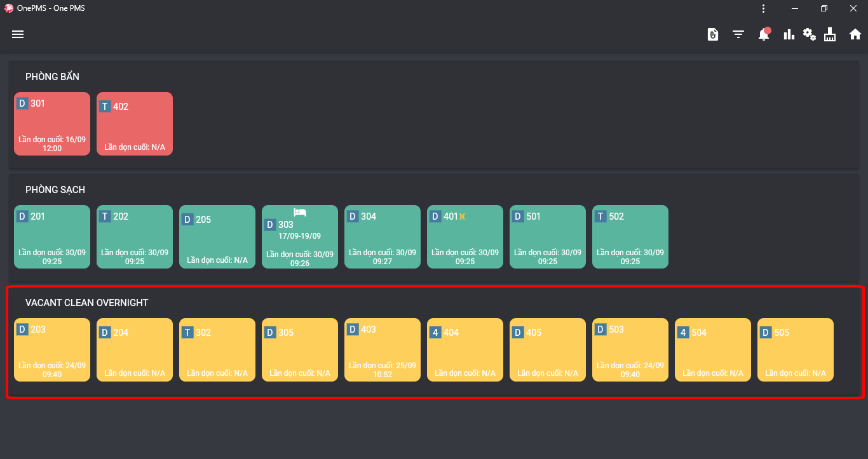Click 'Lần dọn cuối: N/A' on room 402
Viewport: 868px width, 459px height.
coord(135,147)
